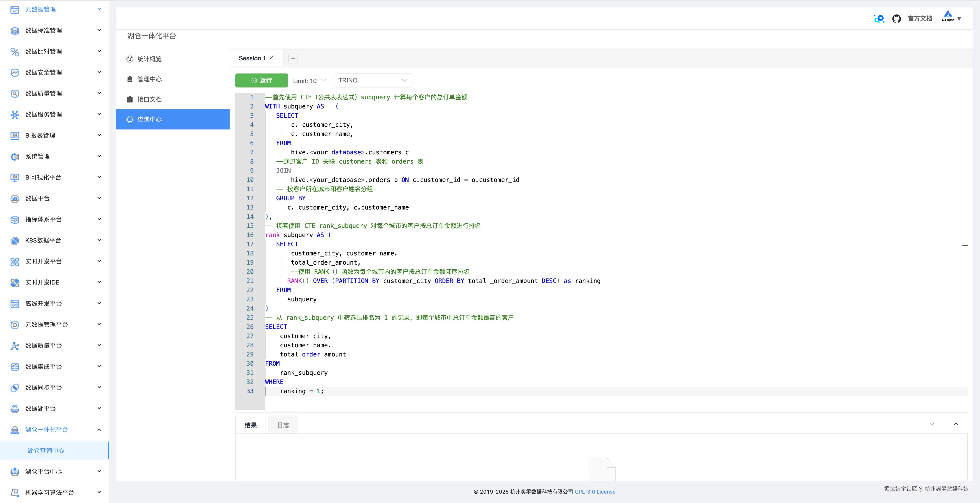The height and width of the screenshot is (503, 980).
Task: Click the 统计概览 dashboard icon
Action: [130, 59]
